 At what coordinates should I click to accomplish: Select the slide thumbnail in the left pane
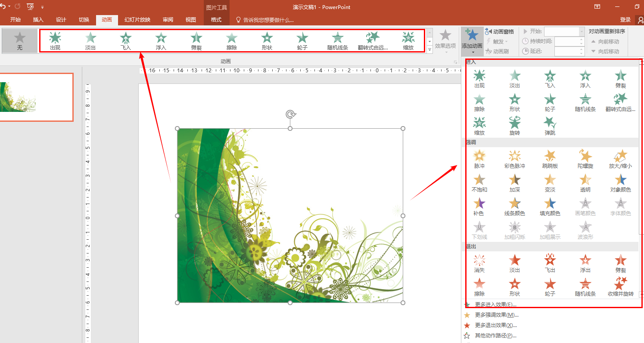tap(36, 97)
